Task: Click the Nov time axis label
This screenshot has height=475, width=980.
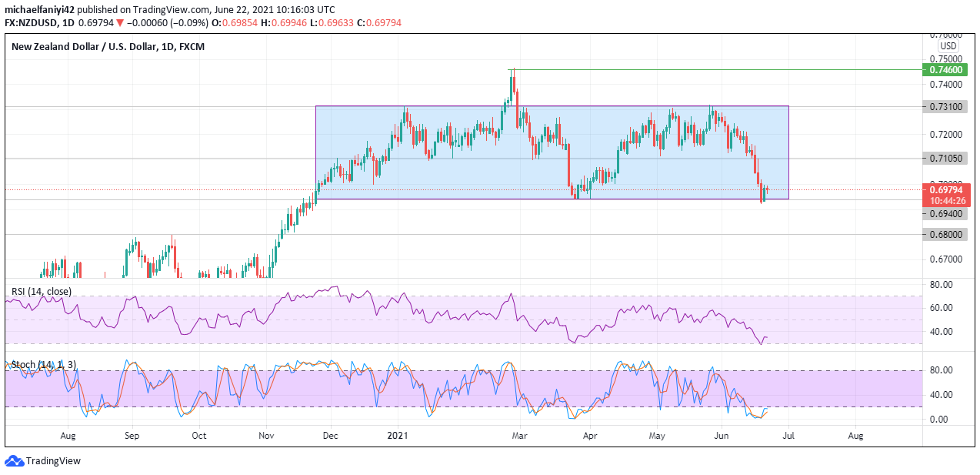Action: (x=267, y=436)
